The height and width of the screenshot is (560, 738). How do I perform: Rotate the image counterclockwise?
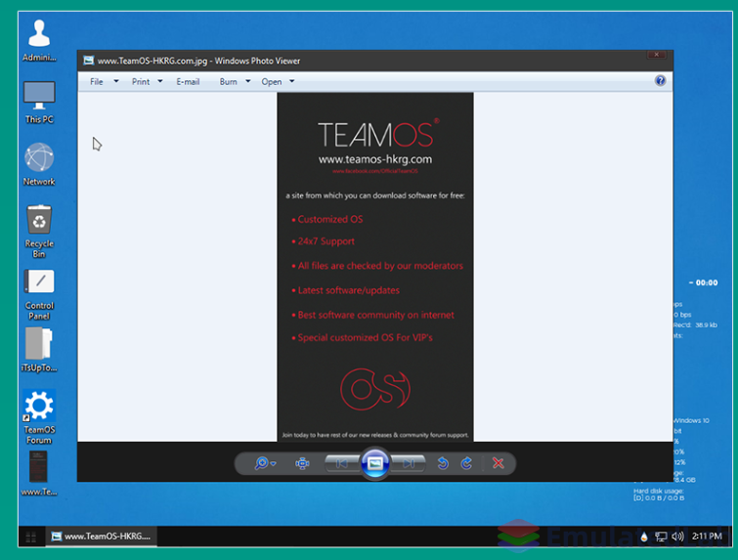click(x=443, y=463)
